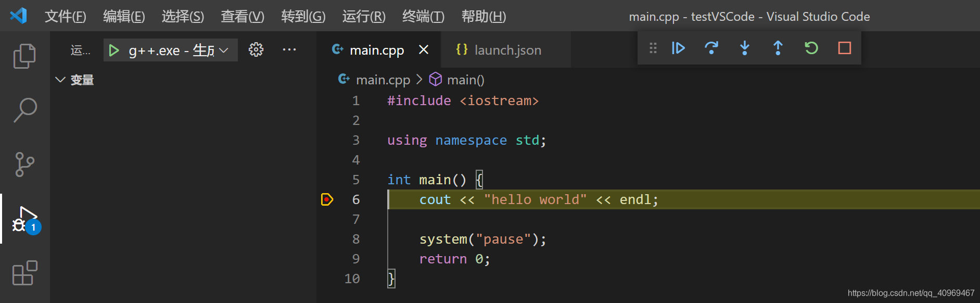Viewport: 980px width, 303px height.
Task: Stop debugging with red square
Action: pyautogui.click(x=845, y=48)
